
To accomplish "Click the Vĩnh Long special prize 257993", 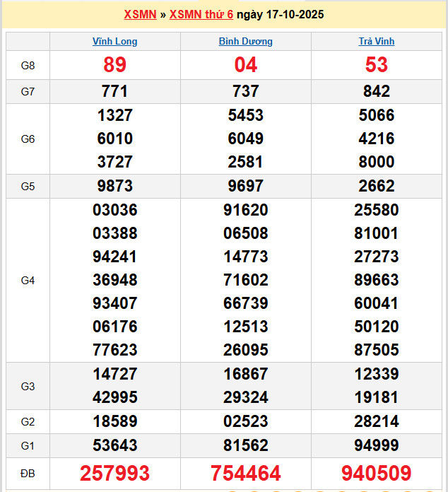I will pos(115,473).
